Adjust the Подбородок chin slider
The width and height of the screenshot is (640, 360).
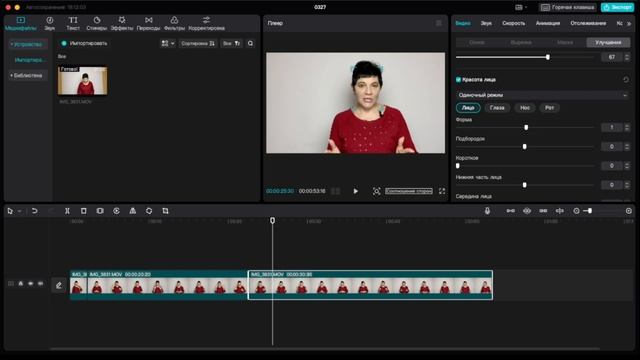[x=524, y=147]
